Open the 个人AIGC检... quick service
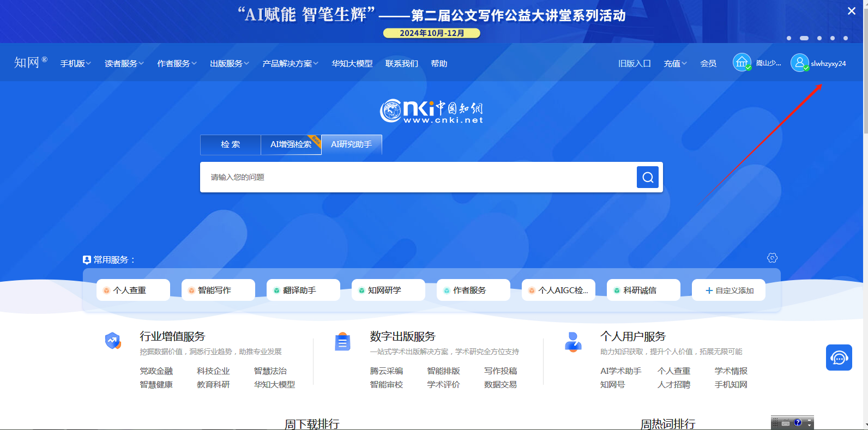The image size is (868, 430). (x=558, y=290)
